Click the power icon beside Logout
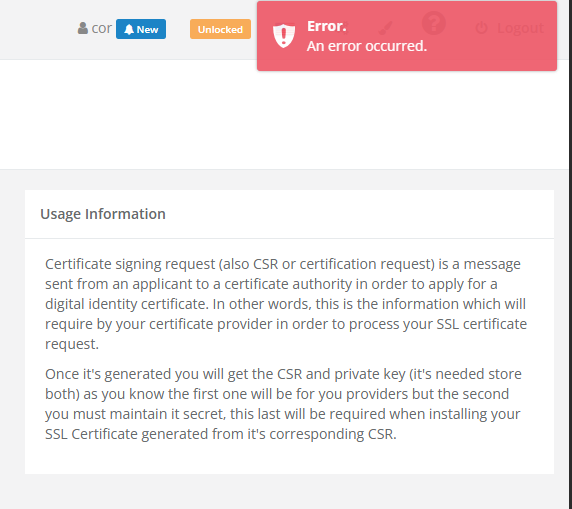The height and width of the screenshot is (509, 572). 482,28
